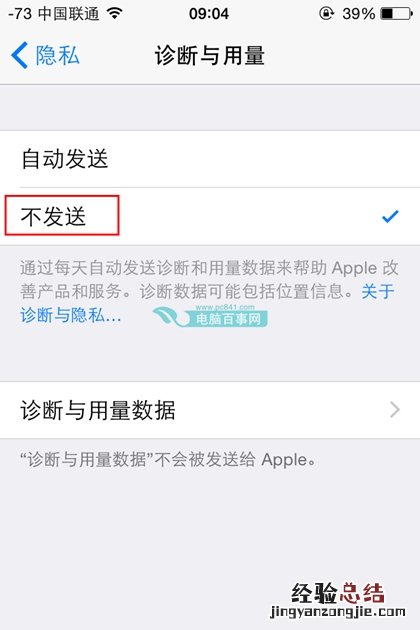This screenshot has height=630, width=420.
Task: Tap the -73 signal strength indicator
Action: [x=20, y=14]
